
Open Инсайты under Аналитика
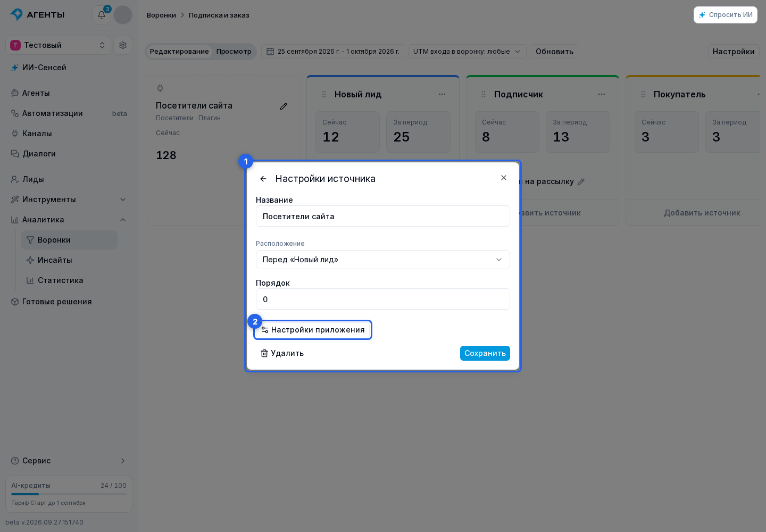[x=69, y=260]
